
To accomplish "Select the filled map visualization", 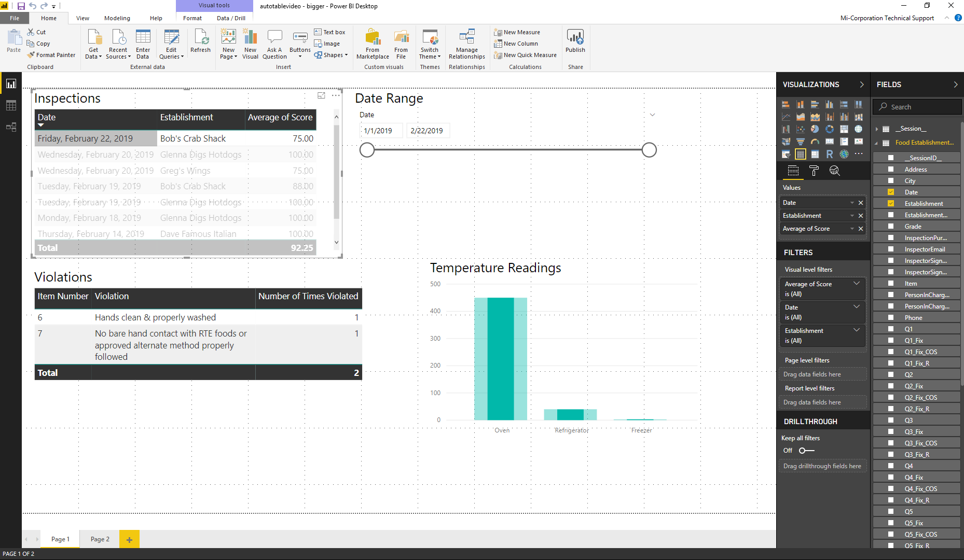I will pos(786,142).
